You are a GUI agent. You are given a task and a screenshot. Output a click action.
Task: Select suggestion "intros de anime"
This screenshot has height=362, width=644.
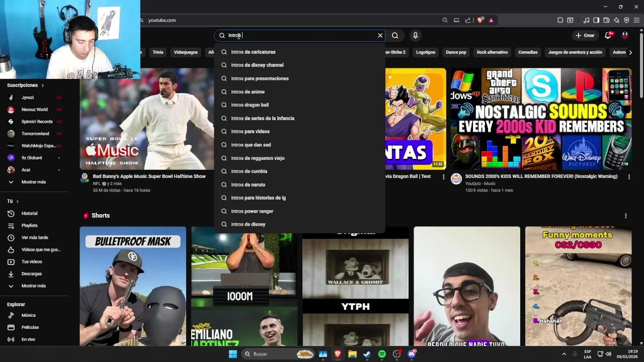pos(300,92)
